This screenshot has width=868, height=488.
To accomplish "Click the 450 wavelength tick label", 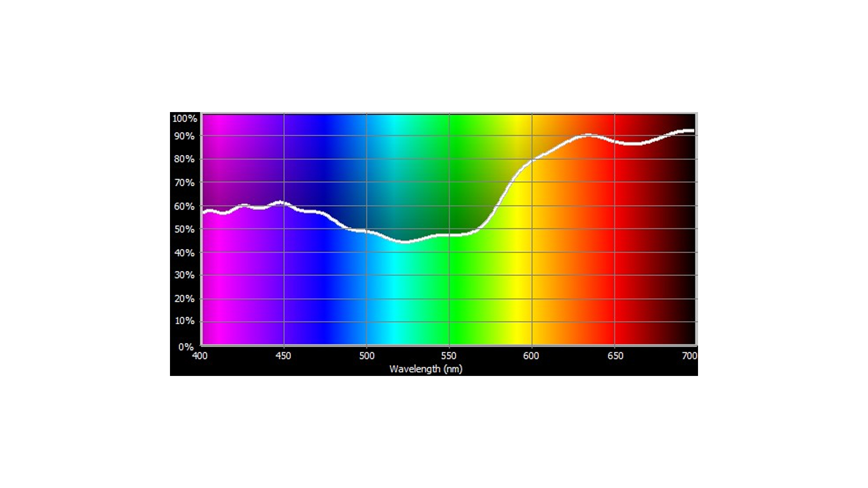I will point(283,356).
